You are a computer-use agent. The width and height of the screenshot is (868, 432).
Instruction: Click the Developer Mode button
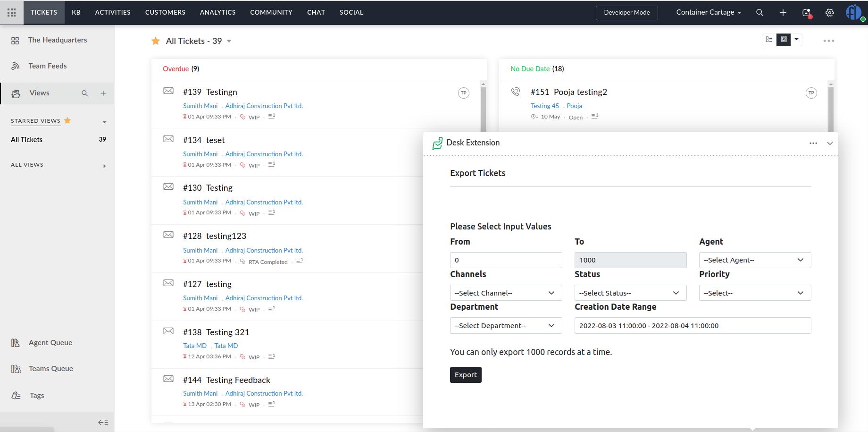coord(626,13)
